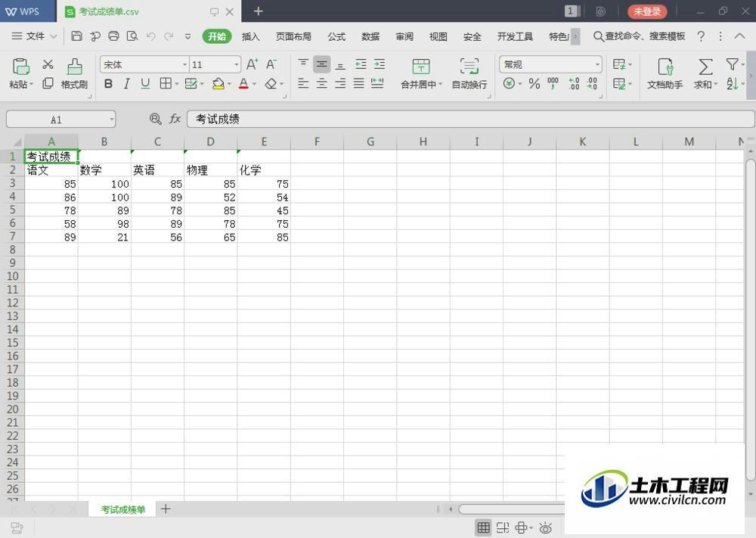Apply yellow fill color
Image resolution: width=756 pixels, height=538 pixels.
tap(218, 84)
